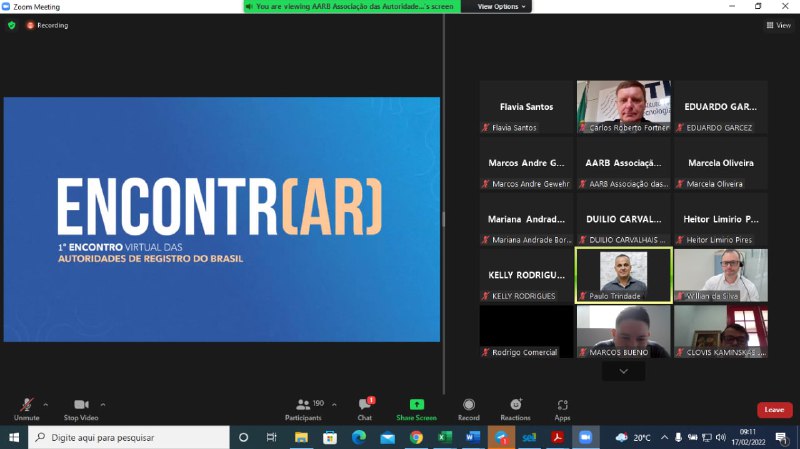Expand video options arrow next to Stop Video

[x=103, y=404]
